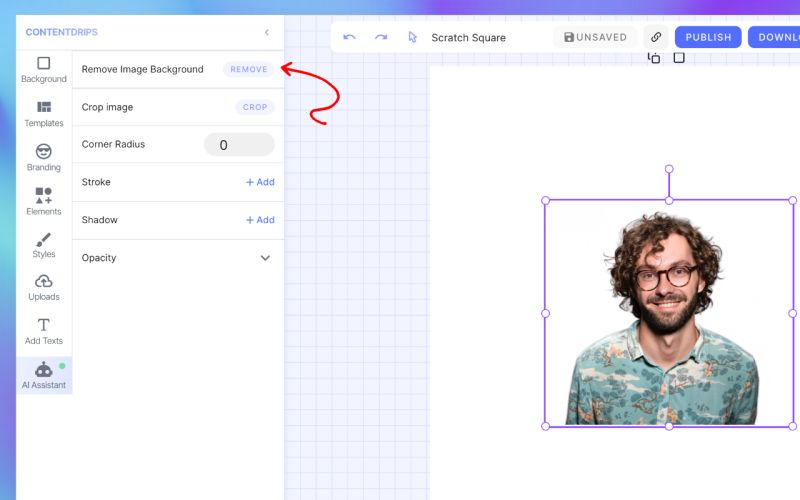The width and height of the screenshot is (800, 500).
Task: Open the Templates panel
Action: 44,114
